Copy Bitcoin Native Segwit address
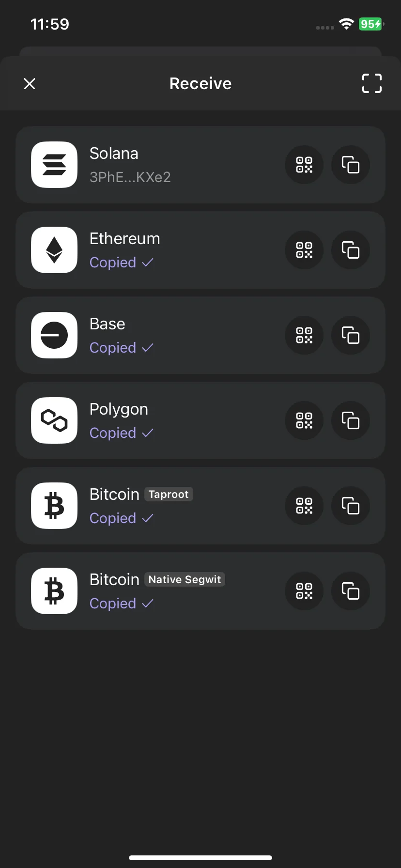Screen dimensions: 401x868 351,591
